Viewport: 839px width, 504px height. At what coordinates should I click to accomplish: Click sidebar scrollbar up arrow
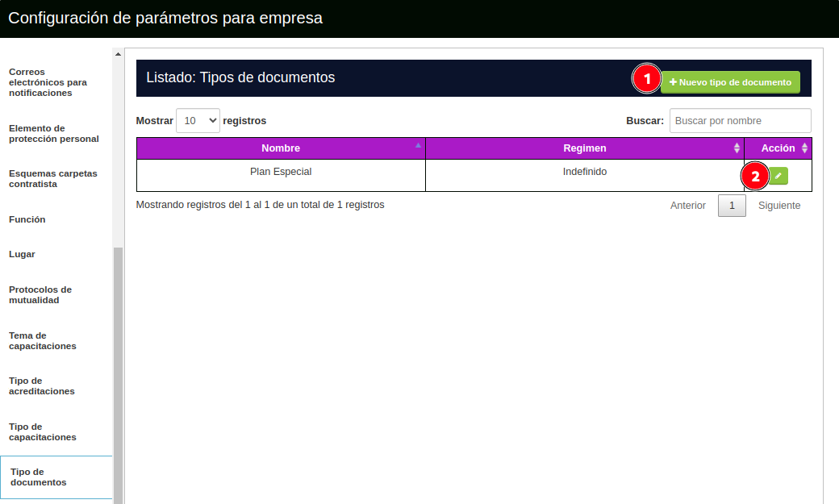[x=119, y=53]
